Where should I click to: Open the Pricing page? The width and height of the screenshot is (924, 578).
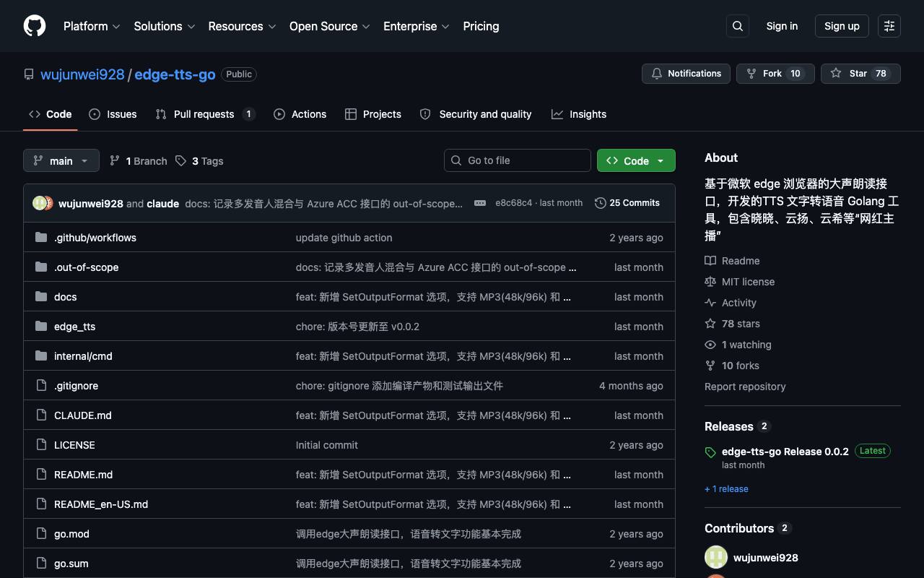(481, 26)
